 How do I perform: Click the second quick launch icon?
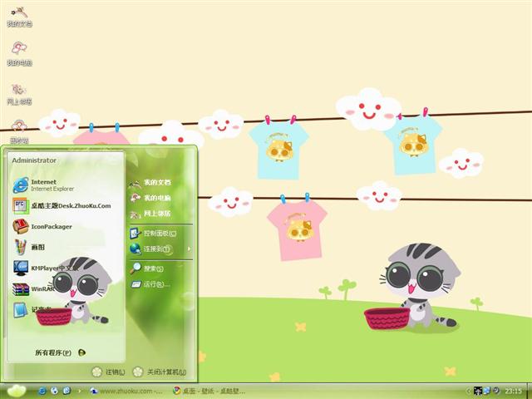click(55, 391)
